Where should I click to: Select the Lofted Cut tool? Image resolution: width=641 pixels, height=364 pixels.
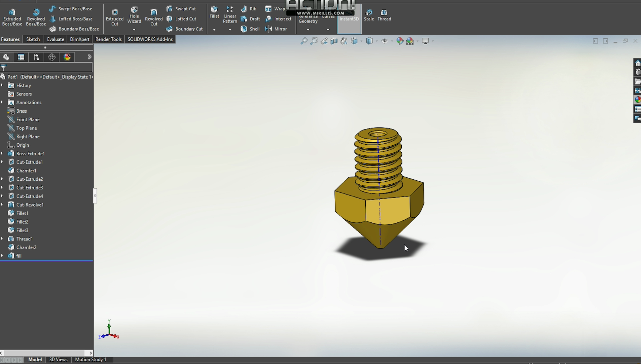pyautogui.click(x=181, y=19)
